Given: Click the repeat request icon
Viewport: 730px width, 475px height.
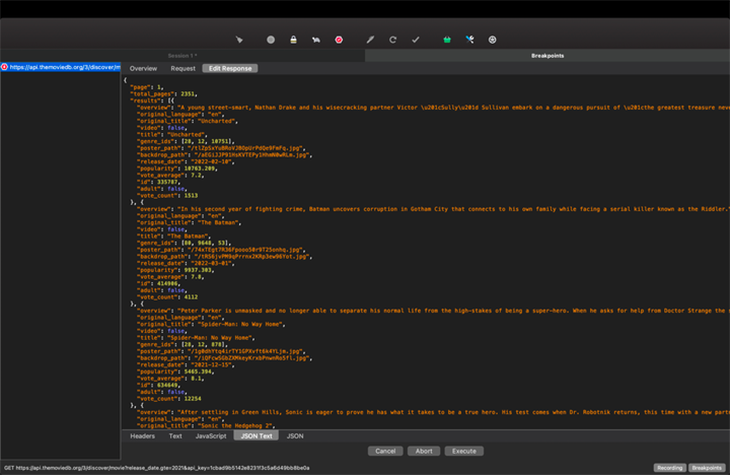Looking at the screenshot, I should tap(393, 40).
